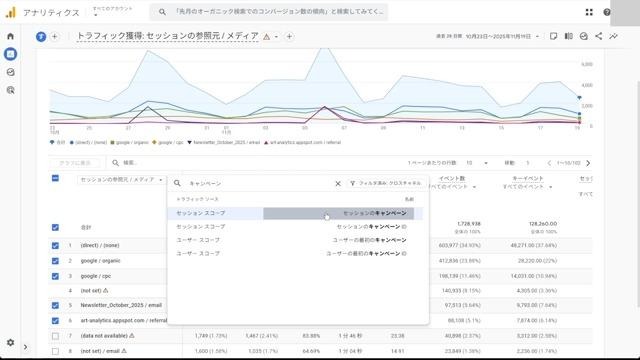This screenshot has width=640, height=360.
Task: Toggle the total series in chart legend
Action: point(58,142)
